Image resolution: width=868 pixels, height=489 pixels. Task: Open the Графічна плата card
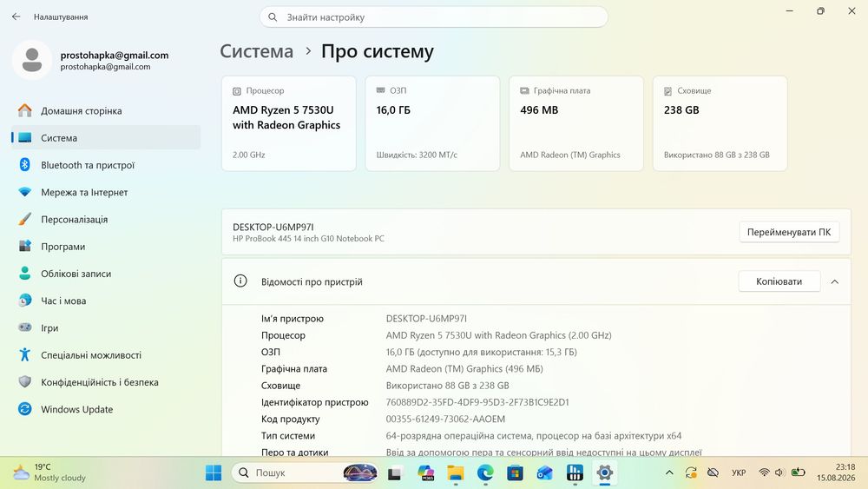coord(576,123)
